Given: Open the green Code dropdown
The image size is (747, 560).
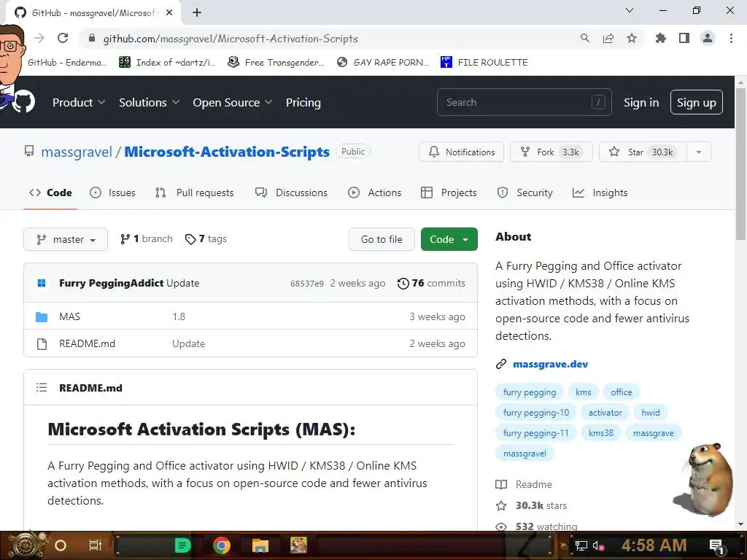Looking at the screenshot, I should 449,239.
